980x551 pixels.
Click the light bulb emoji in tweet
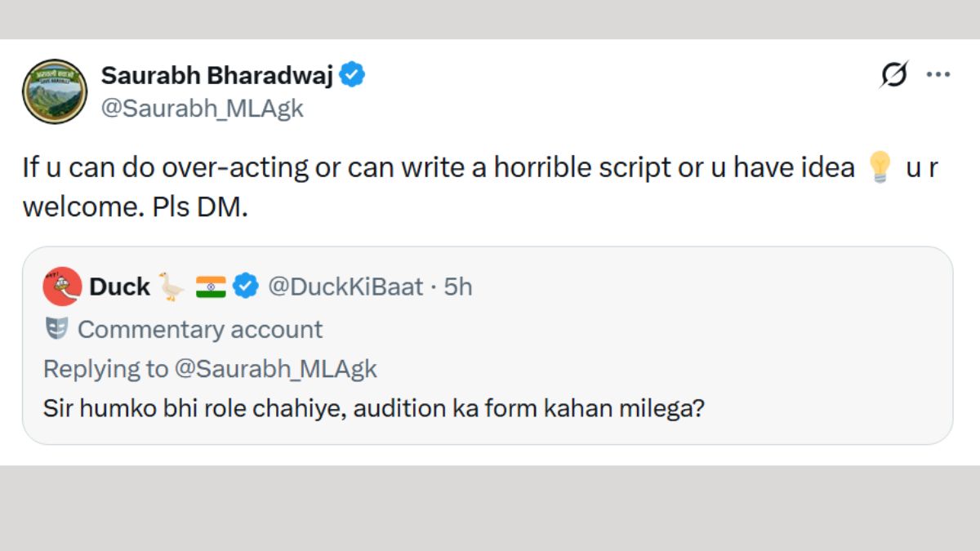(880, 168)
